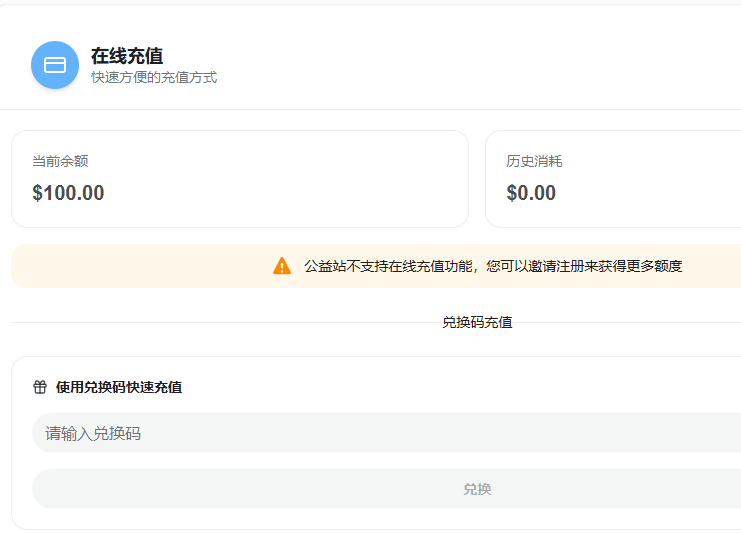This screenshot has width=741, height=534.
Task: Click the 公益站不支持在线充值功能 warning message
Action: pos(388,266)
